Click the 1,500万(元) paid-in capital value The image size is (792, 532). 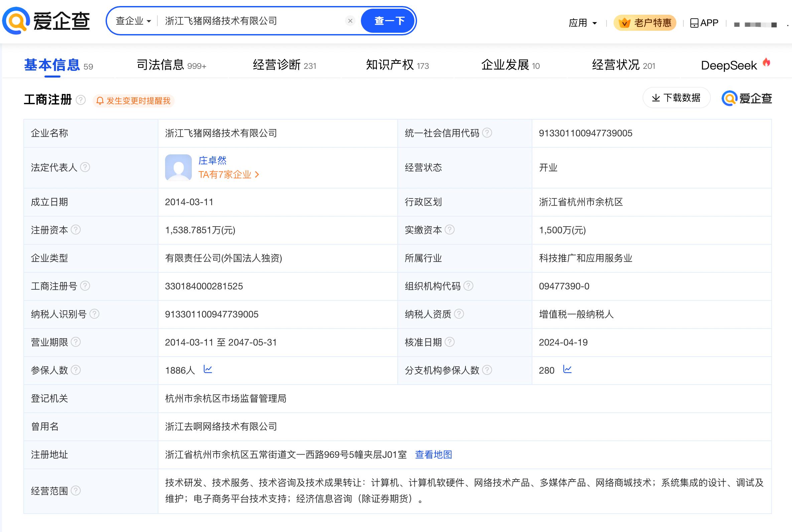pyautogui.click(x=562, y=230)
